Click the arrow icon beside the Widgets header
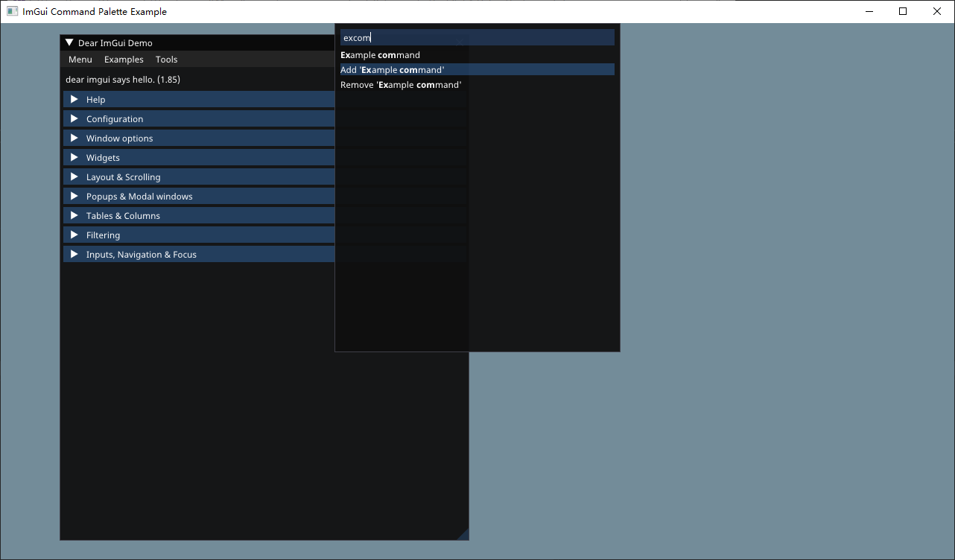 point(74,157)
